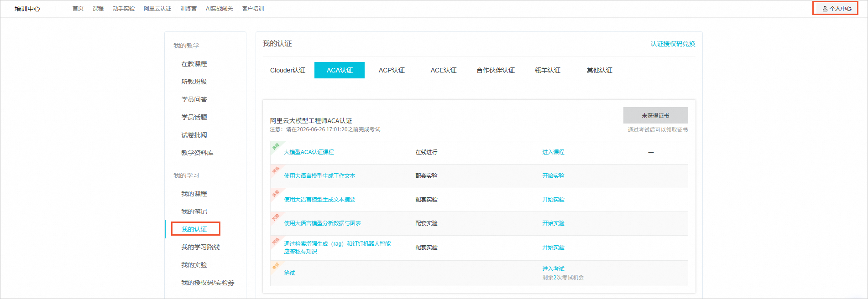Select 教学资料库 in the sidebar
This screenshot has width=868, height=299.
(197, 153)
